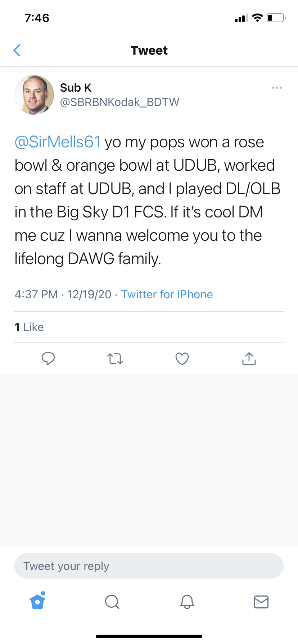View who liked via 1 Like

pos(29,327)
